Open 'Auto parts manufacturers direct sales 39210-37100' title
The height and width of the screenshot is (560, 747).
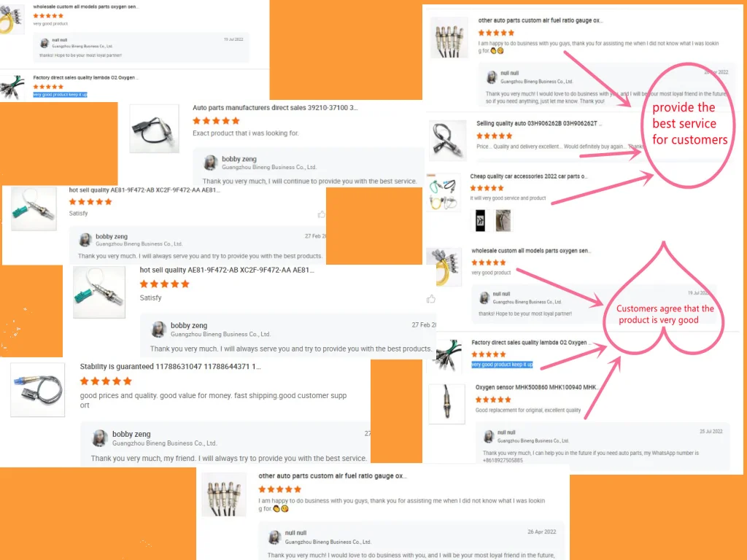click(275, 108)
